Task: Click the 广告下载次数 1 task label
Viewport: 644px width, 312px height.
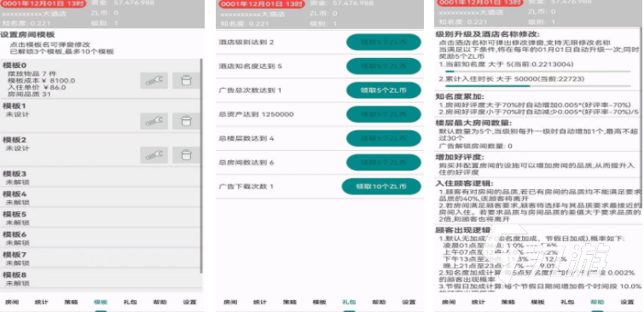Action: coord(246,187)
